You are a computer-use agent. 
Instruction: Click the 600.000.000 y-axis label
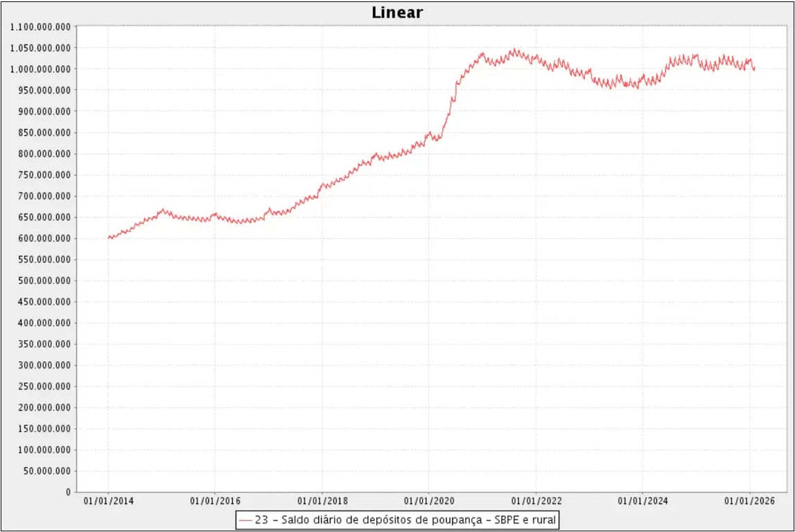44,238
